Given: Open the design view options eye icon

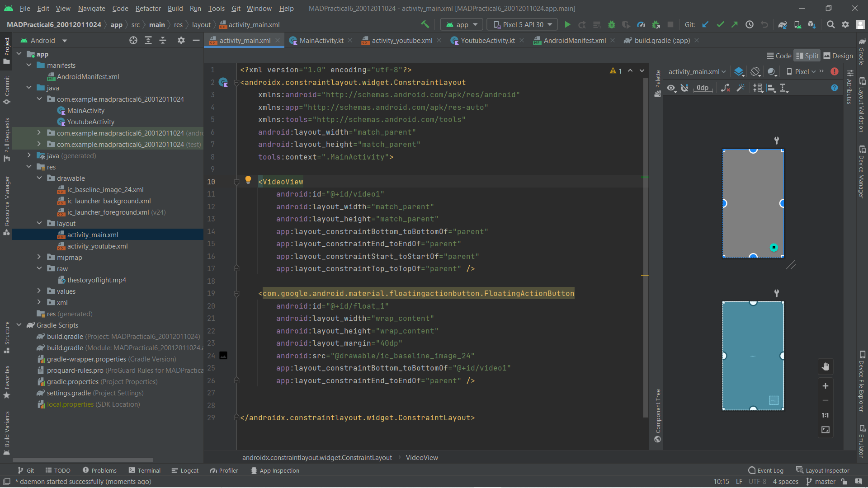Looking at the screenshot, I should (x=671, y=88).
